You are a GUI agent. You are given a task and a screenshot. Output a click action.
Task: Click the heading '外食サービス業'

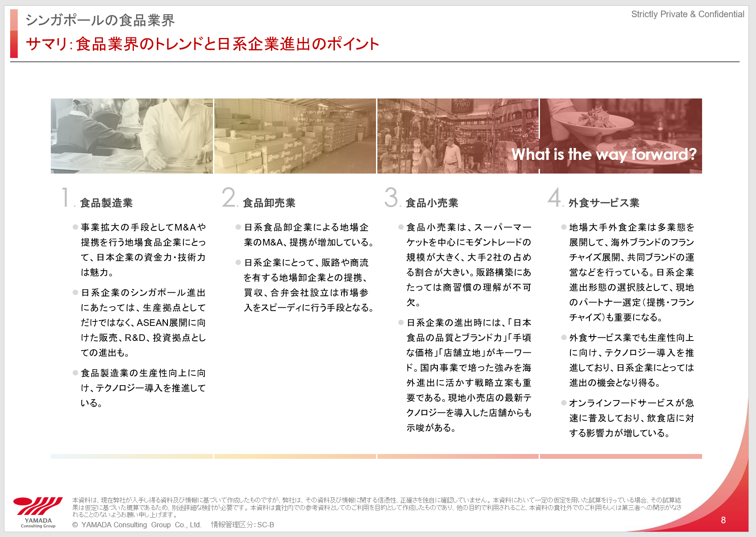coord(604,203)
